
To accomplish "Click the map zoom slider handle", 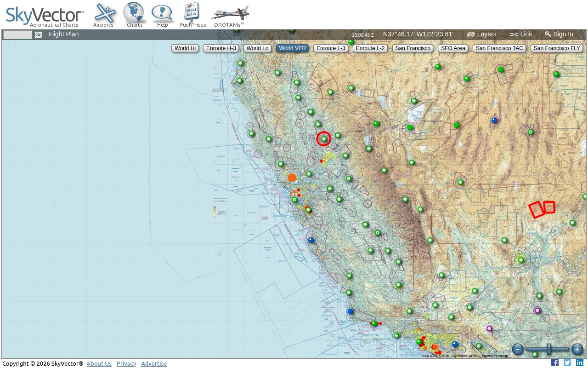I will [549, 350].
